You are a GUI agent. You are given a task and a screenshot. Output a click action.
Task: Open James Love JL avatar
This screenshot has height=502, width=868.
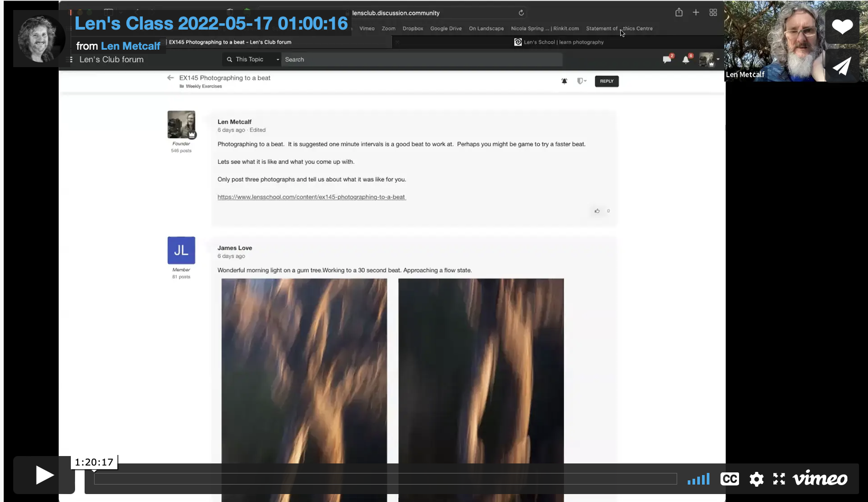[181, 250]
